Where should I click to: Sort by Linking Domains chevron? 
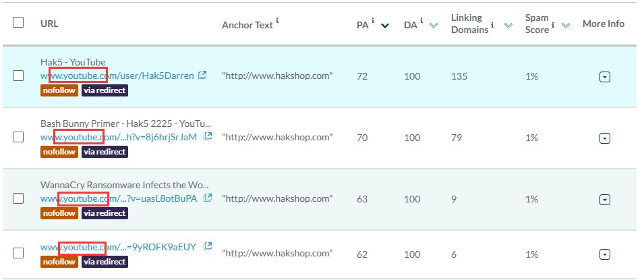coord(508,26)
